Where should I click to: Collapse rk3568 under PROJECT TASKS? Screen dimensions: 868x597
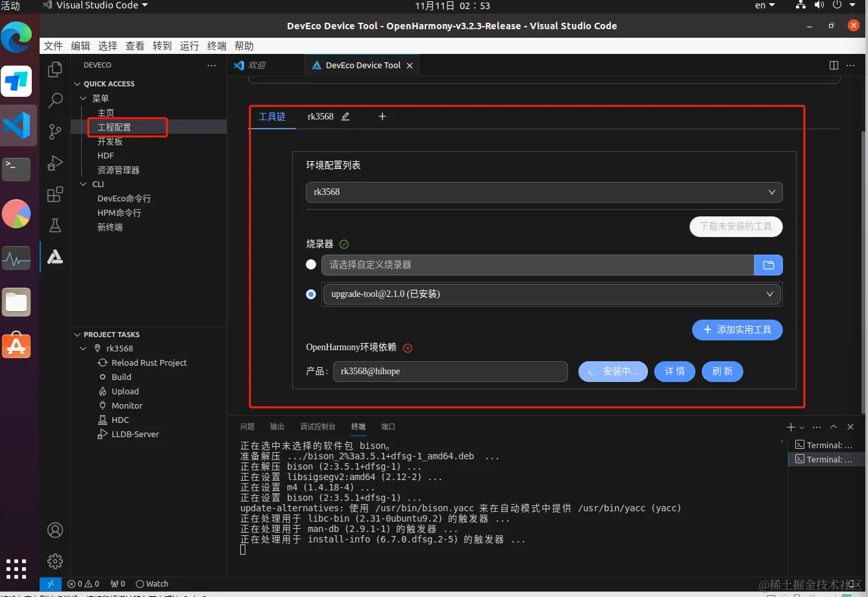click(x=83, y=348)
